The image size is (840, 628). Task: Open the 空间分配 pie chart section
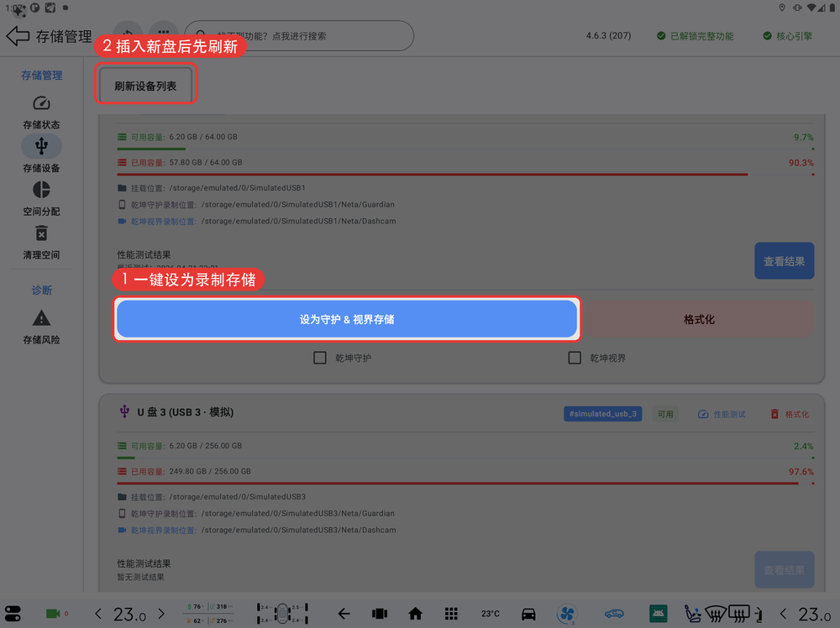click(41, 190)
